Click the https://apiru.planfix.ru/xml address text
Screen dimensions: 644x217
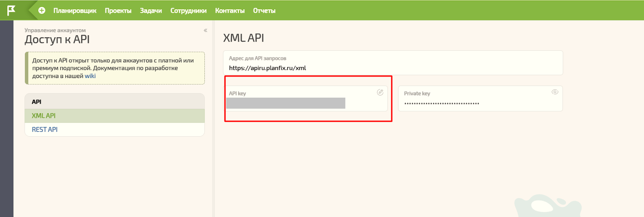[268, 68]
